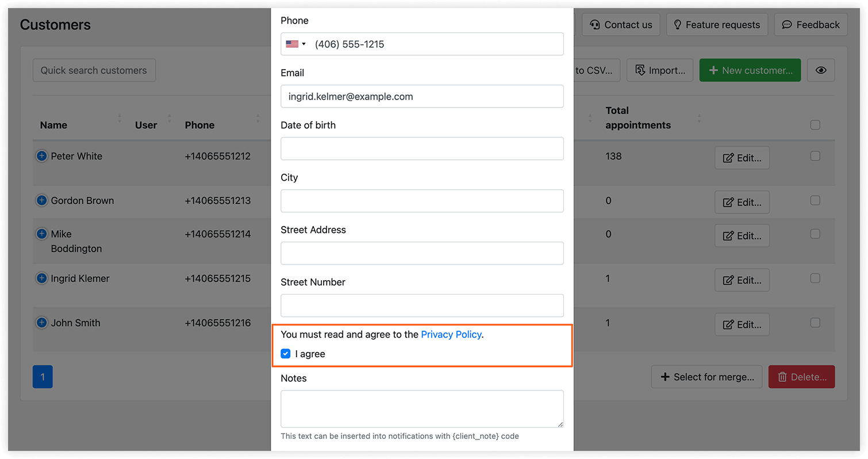The width and height of the screenshot is (868, 459).
Task: Click phone +14065551212 cell
Action: point(218,156)
